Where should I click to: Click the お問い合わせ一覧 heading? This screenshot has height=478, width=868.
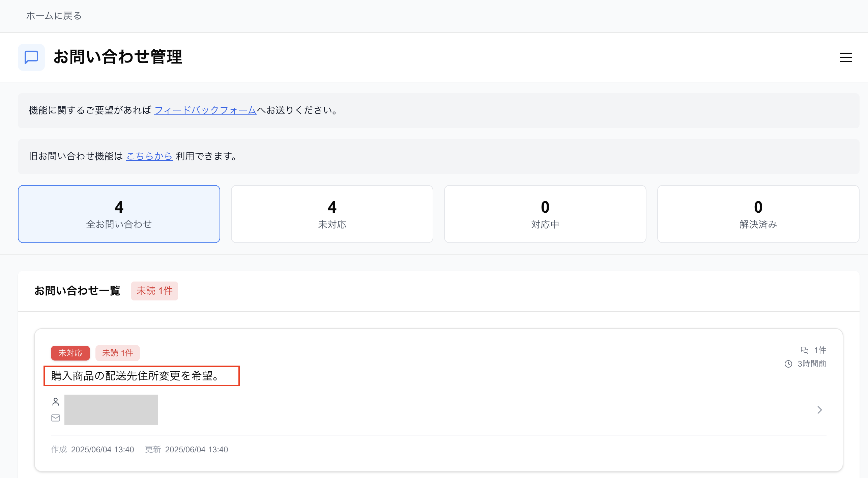pyautogui.click(x=77, y=291)
